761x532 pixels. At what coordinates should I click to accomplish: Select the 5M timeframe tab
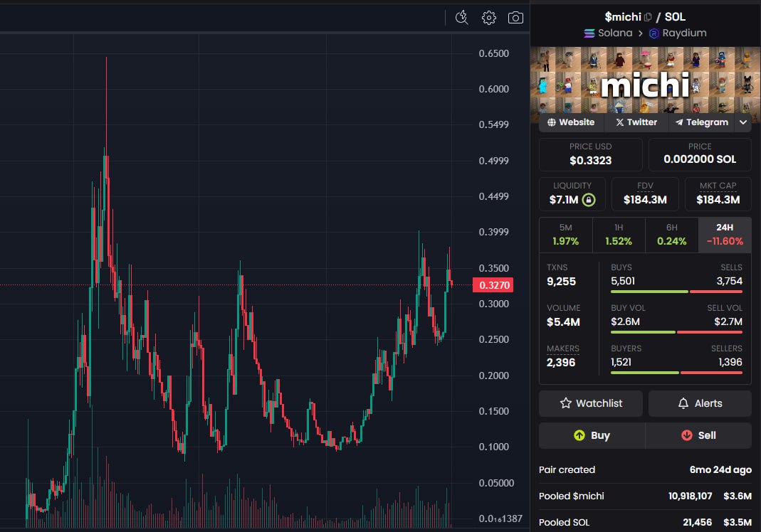tap(565, 235)
